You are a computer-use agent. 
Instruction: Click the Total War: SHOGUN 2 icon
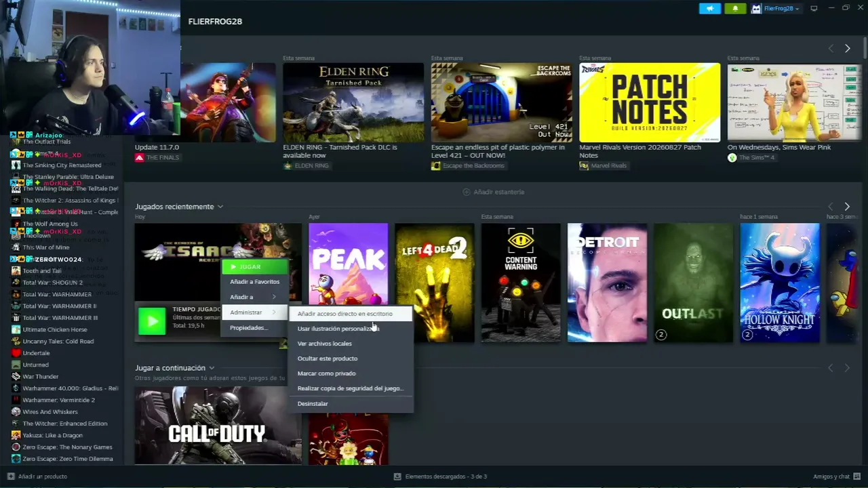(16, 283)
